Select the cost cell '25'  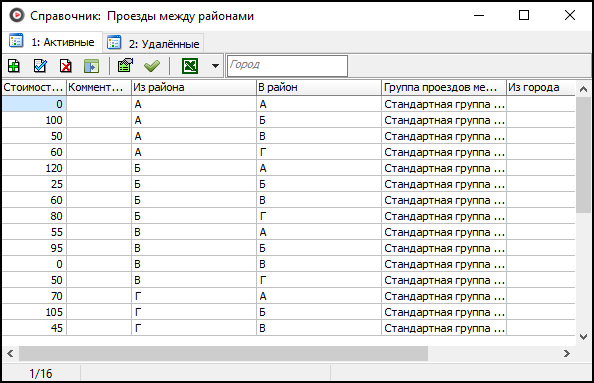34,184
